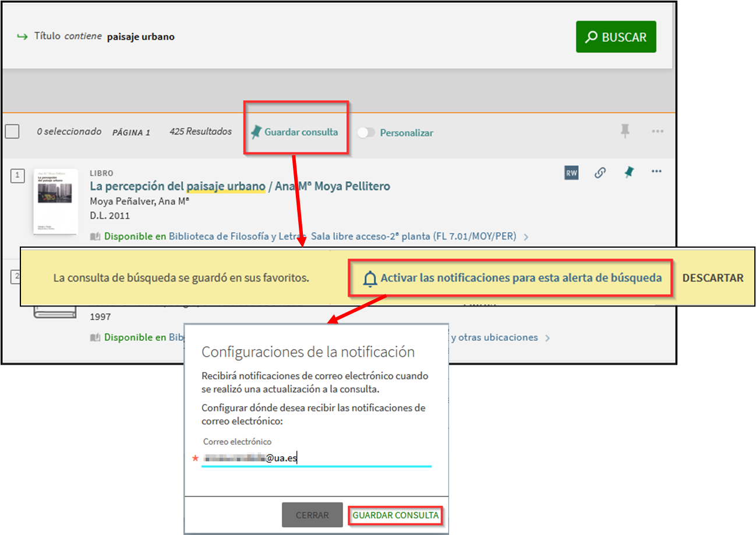Click the permalink chain icon for first result

pos(600,173)
